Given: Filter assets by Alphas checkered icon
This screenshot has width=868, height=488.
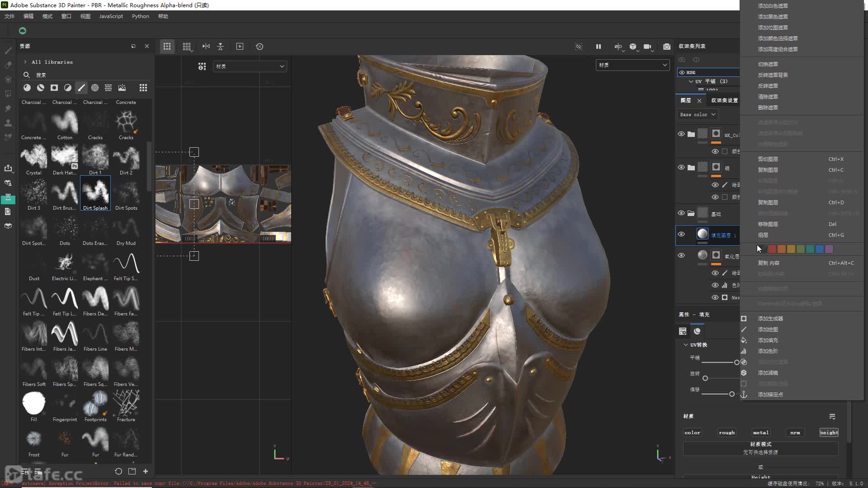Looking at the screenshot, I should 95,88.
